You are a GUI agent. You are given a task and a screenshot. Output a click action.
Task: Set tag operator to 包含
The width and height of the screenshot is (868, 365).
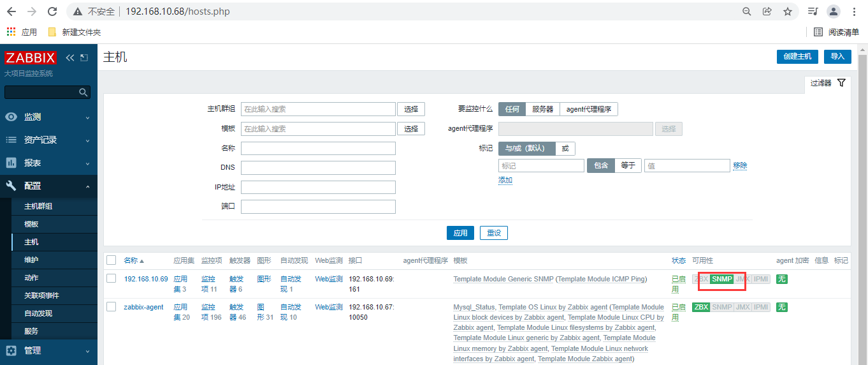tap(600, 165)
